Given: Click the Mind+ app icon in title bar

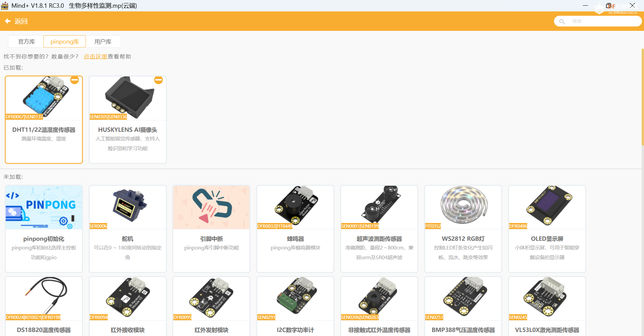Looking at the screenshot, I should tap(5, 6).
